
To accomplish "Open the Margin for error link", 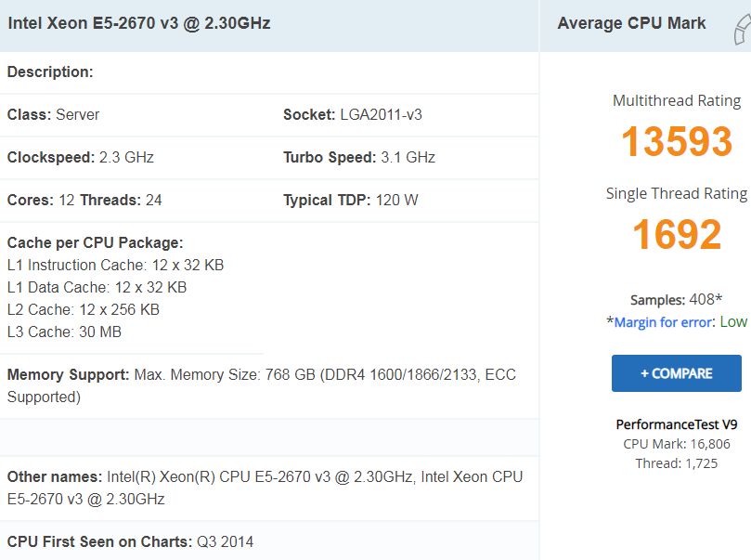I will pos(663,322).
